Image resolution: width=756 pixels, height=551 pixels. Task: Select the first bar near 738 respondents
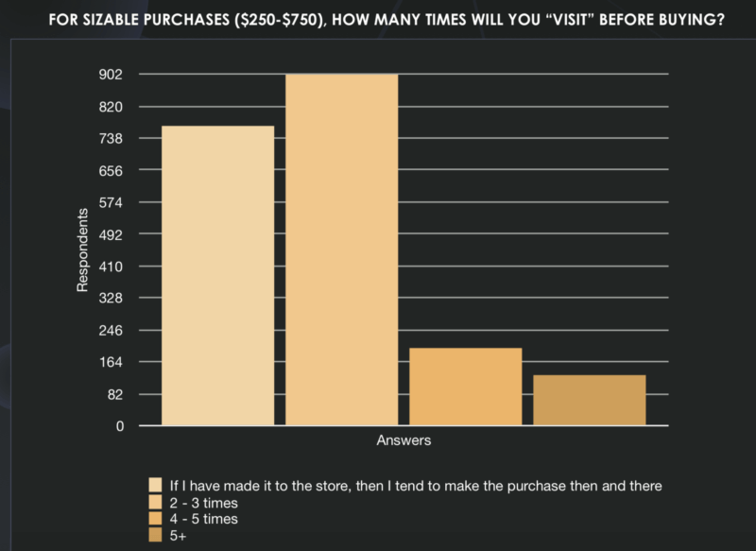[x=218, y=276]
